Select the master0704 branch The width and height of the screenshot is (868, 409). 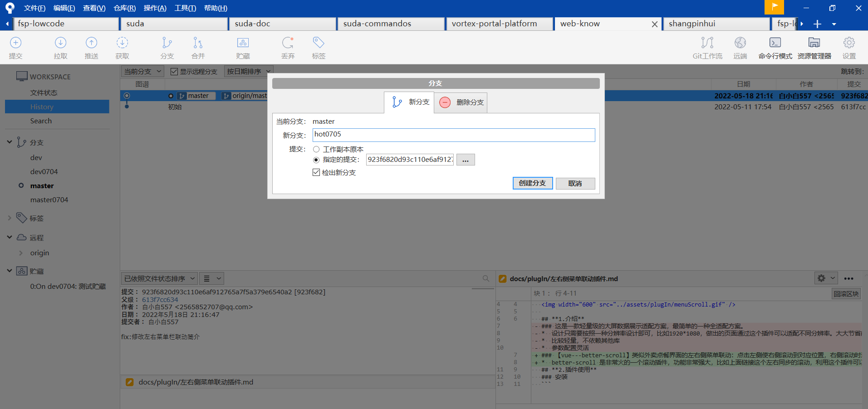tap(49, 200)
